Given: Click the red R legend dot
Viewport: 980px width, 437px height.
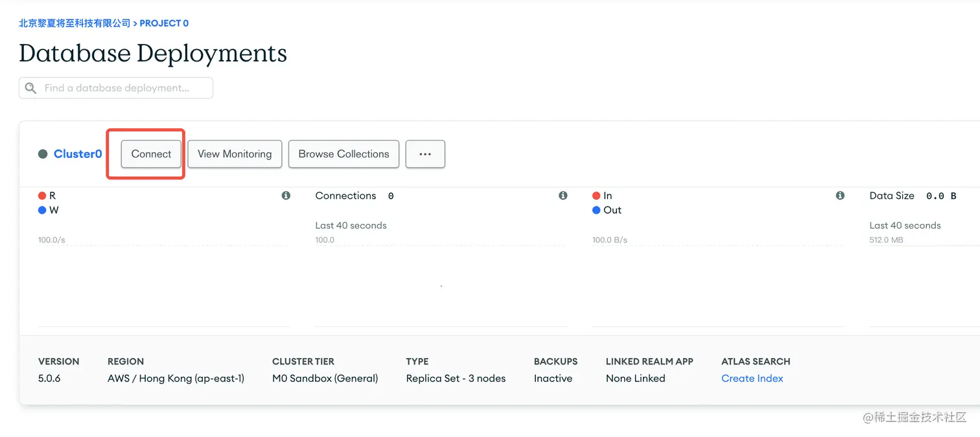Looking at the screenshot, I should click(42, 196).
